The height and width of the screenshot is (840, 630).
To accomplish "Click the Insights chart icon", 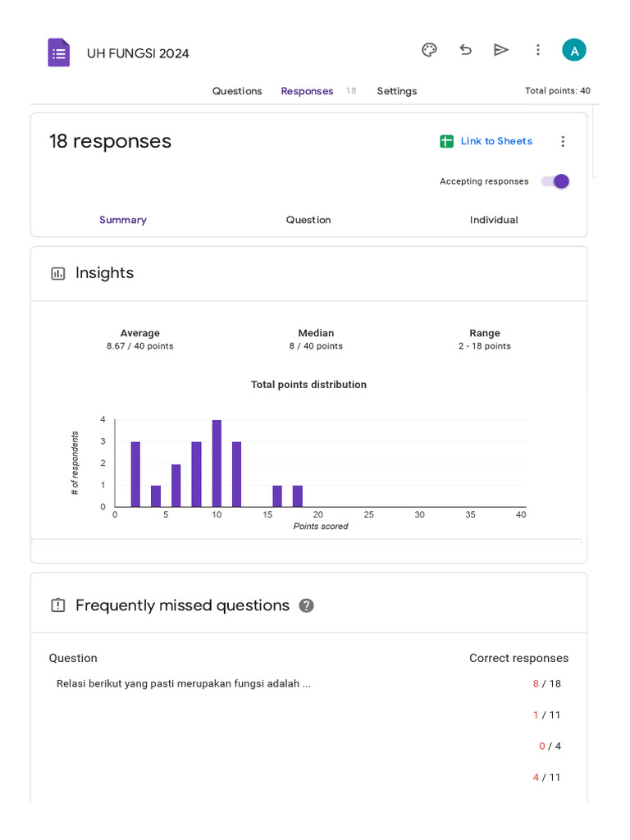I will coord(58,274).
